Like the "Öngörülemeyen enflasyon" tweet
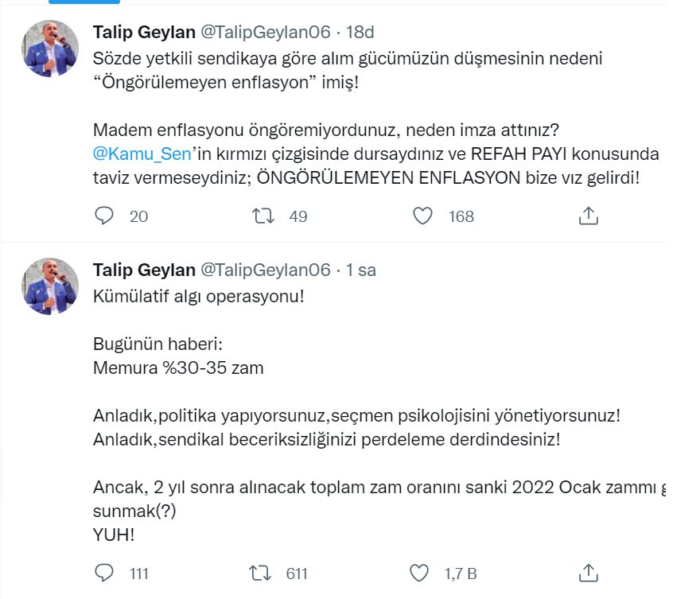Viewport: 700px width, 599px height. 423,216
